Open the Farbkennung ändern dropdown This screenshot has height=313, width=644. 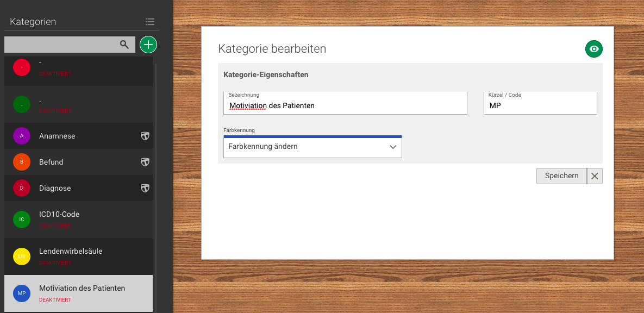tap(312, 146)
